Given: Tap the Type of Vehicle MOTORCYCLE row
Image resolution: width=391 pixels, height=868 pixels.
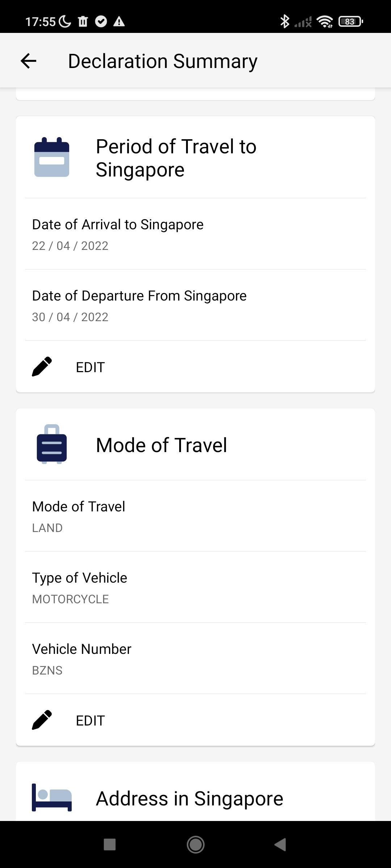Looking at the screenshot, I should coord(195,588).
